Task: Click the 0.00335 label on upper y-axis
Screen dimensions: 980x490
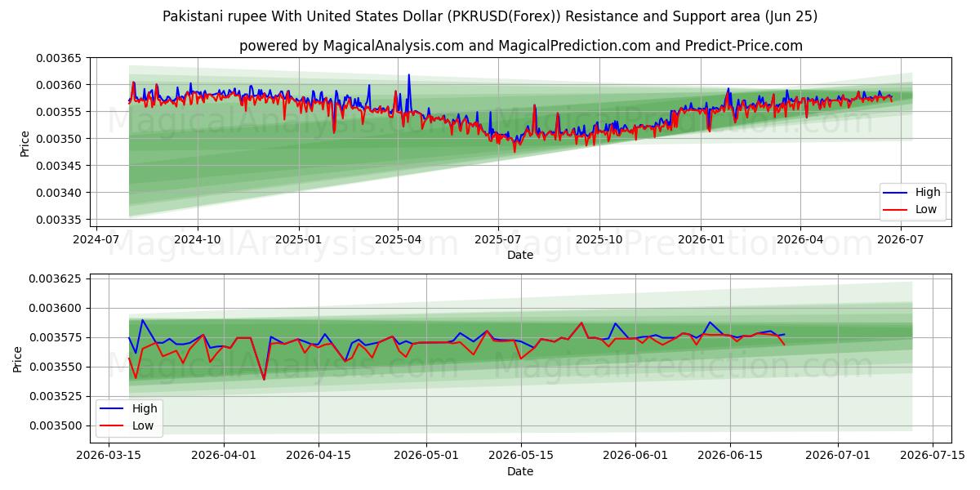Action: point(59,220)
